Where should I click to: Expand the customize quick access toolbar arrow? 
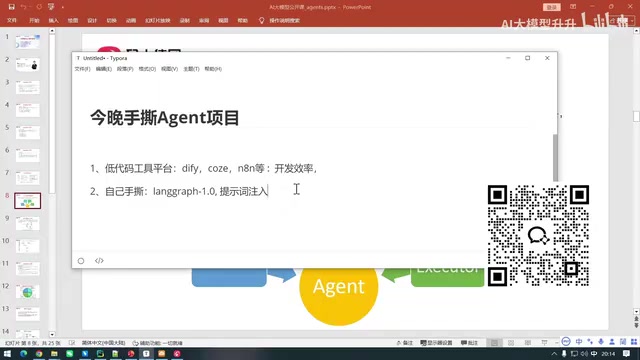click(63, 7)
